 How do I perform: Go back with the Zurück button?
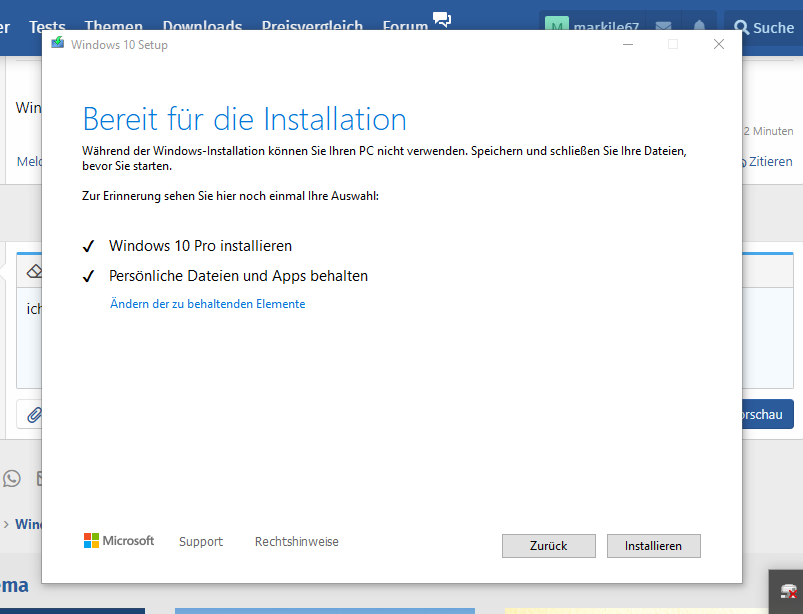tap(548, 546)
